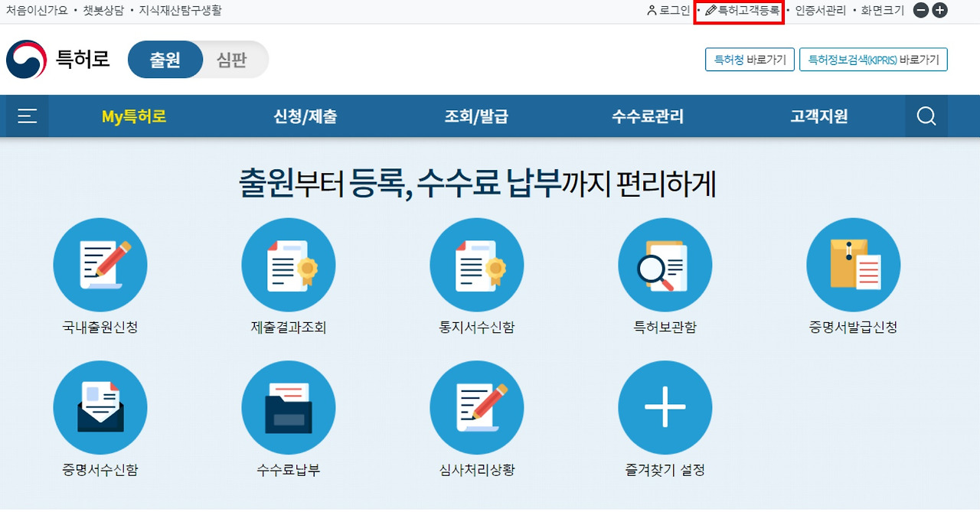980x512 pixels.
Task: Click the search magnifier in the navigation bar
Action: 926,116
